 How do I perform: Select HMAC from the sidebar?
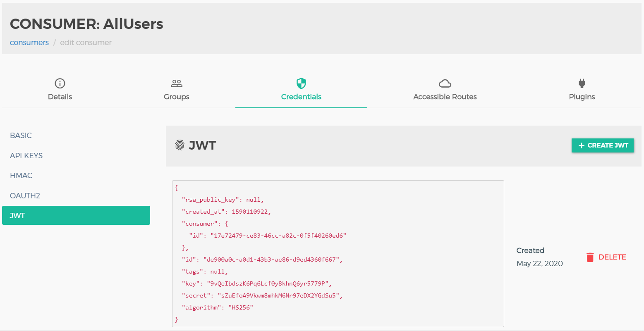pyautogui.click(x=21, y=175)
